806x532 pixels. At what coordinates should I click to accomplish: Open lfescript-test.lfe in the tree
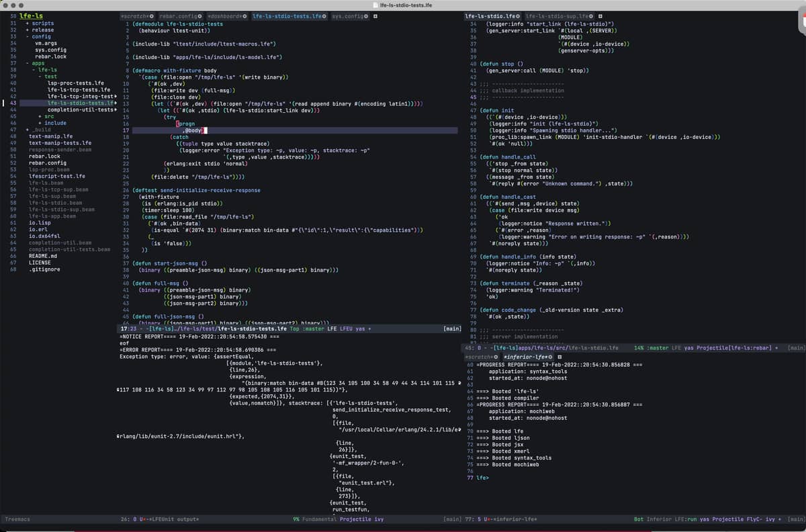point(57,176)
